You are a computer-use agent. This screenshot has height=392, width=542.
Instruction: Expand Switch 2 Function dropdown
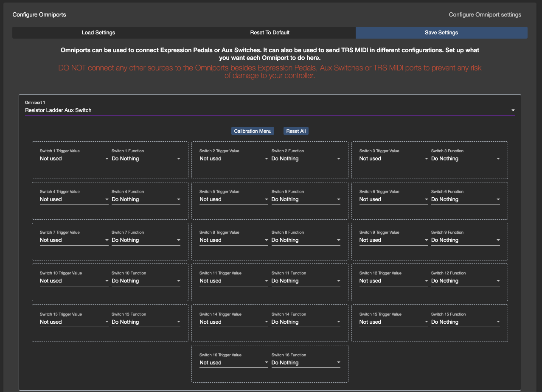tap(306, 159)
